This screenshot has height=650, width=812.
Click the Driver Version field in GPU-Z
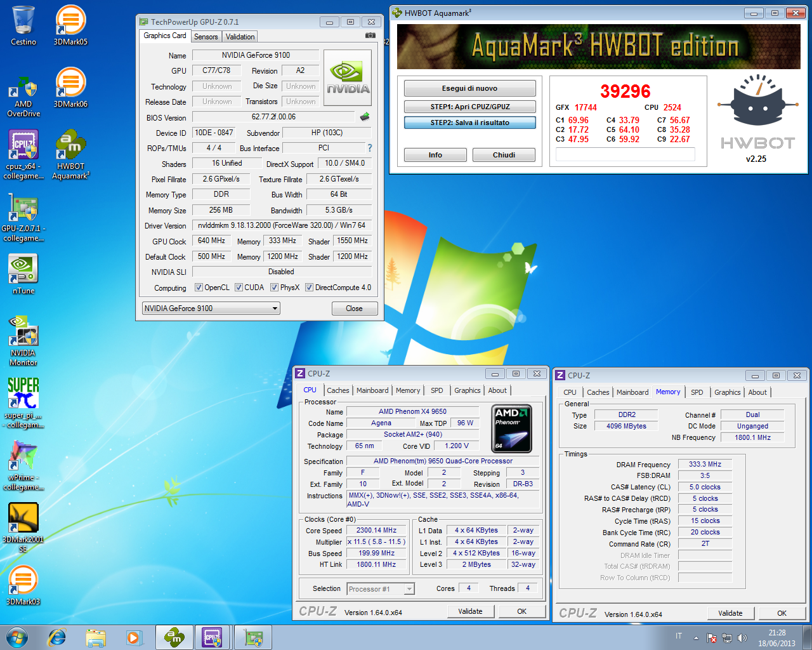pyautogui.click(x=282, y=225)
